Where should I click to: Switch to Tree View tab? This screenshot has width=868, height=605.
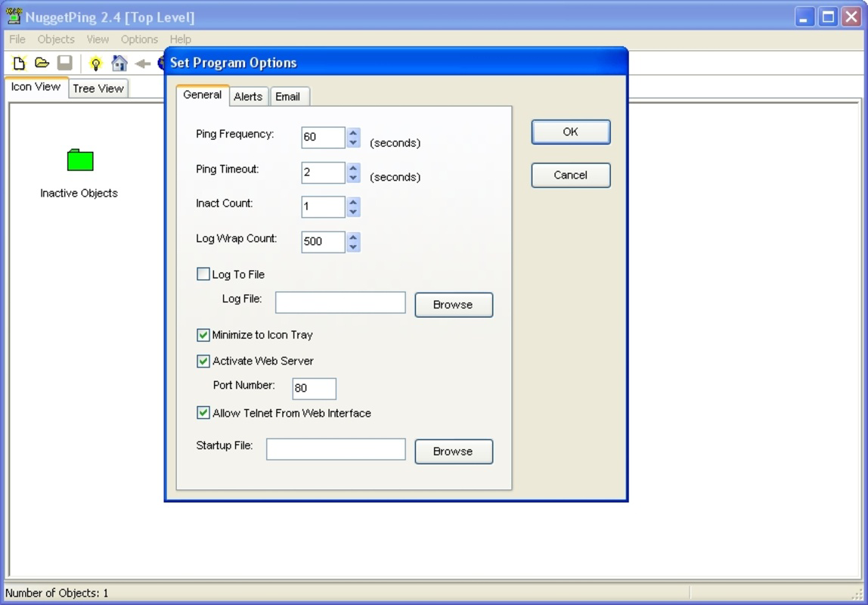[x=98, y=88]
